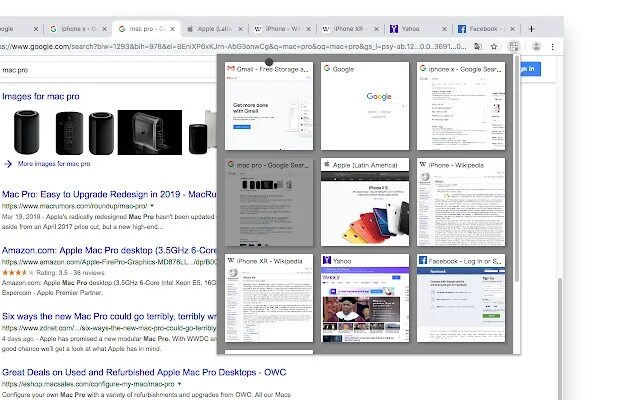Close the iPhone XR tab
The image size is (640, 400).
[376, 29]
